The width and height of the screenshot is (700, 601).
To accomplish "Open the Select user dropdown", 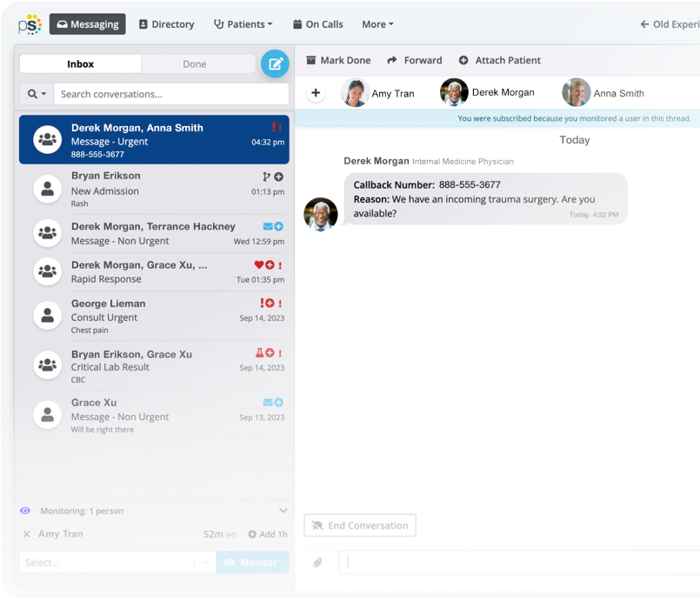I will pos(117,563).
